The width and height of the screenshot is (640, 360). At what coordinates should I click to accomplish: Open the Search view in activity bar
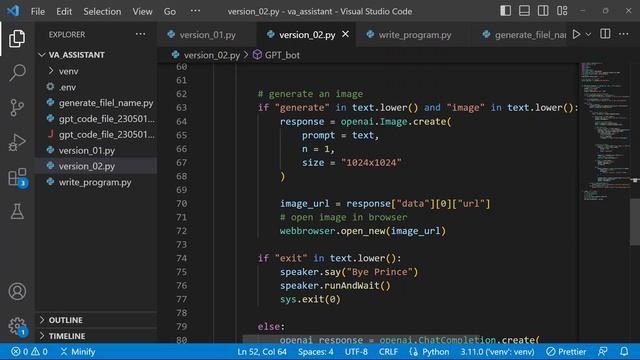point(17,73)
